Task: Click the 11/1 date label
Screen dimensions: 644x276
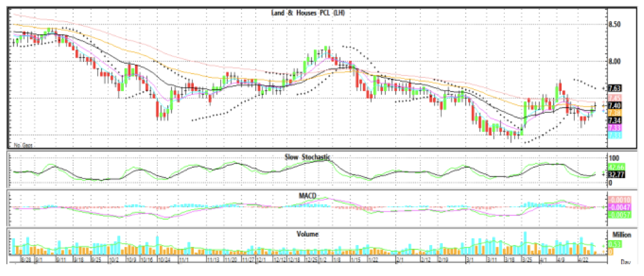Action: pyautogui.click(x=183, y=259)
